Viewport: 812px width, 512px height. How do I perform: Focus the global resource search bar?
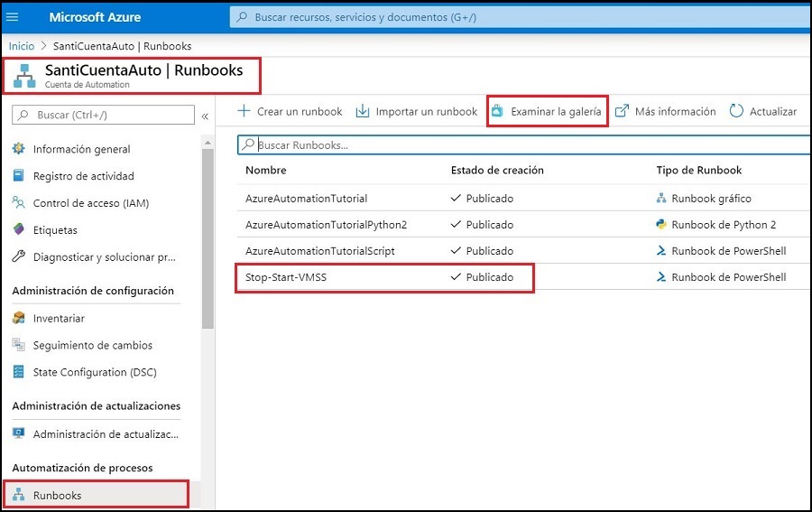point(521,17)
